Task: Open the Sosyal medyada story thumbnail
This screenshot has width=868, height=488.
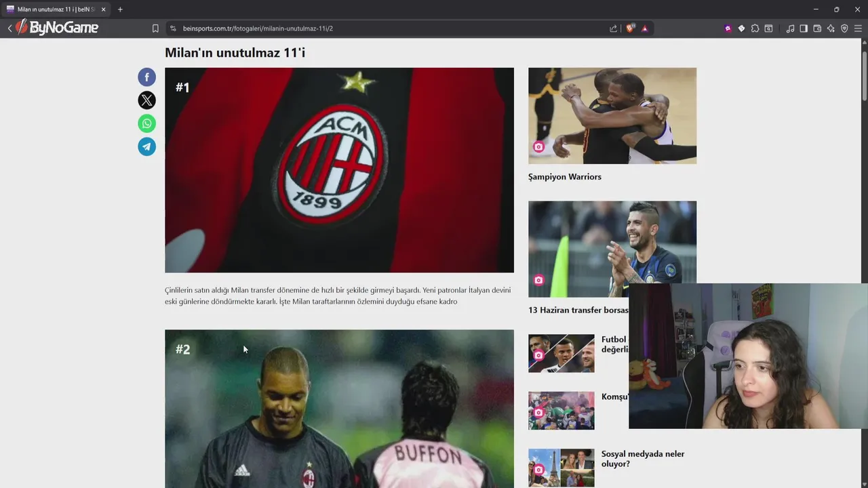Action: [561, 468]
